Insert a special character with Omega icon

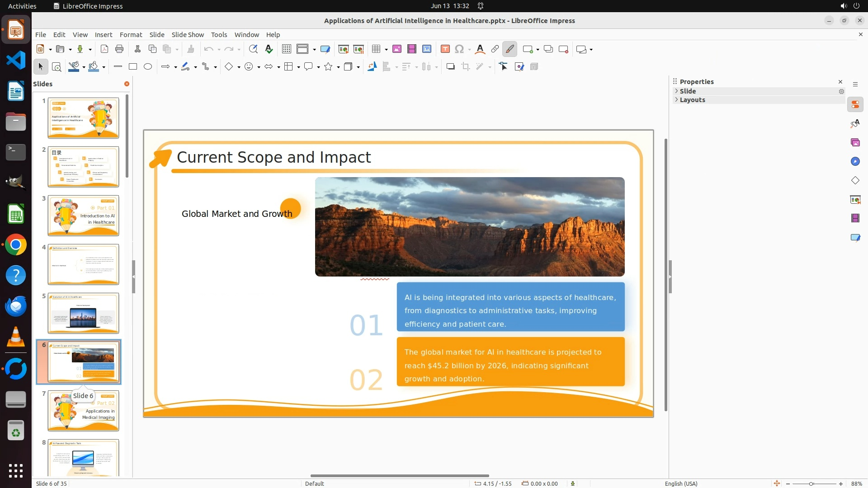click(x=459, y=49)
